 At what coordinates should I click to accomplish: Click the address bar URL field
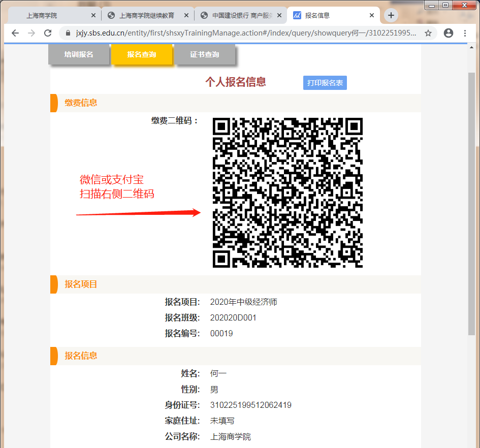point(245,33)
